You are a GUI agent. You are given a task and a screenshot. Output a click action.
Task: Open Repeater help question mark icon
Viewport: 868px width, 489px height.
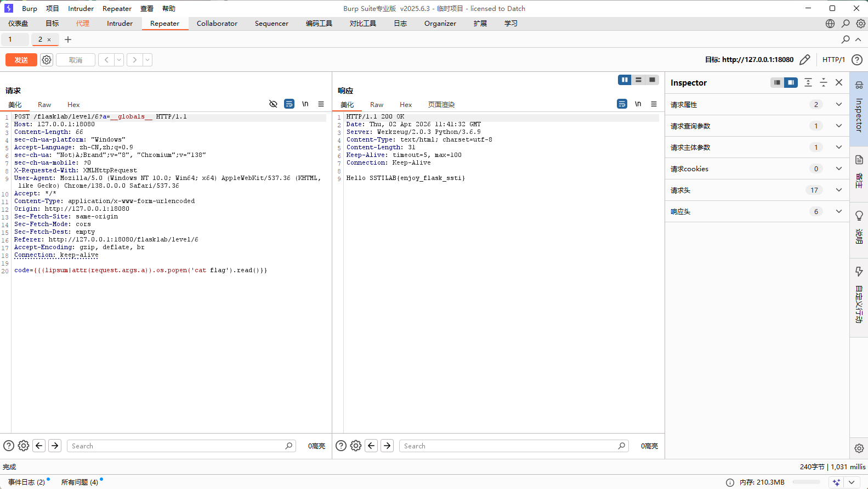pyautogui.click(x=857, y=60)
